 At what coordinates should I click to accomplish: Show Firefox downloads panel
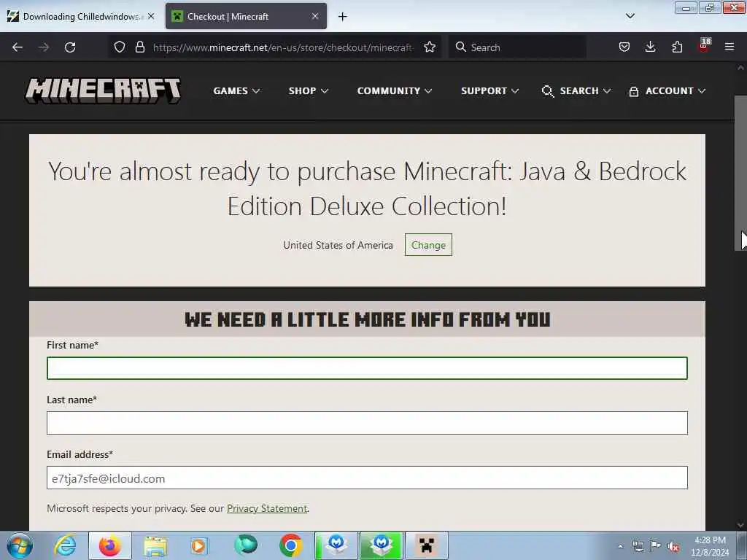coord(650,47)
